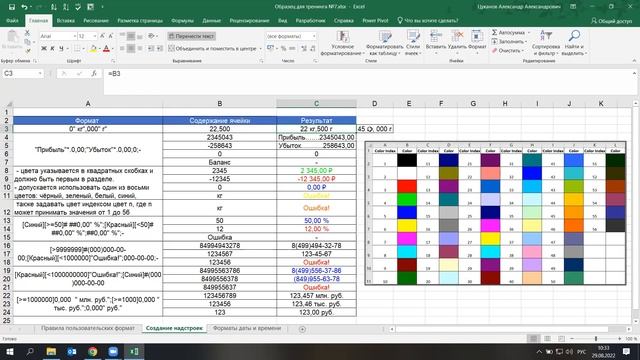Viewport: 640px width, 360px height.
Task: Toggle Bold (Ж) formatting
Action: (44, 49)
